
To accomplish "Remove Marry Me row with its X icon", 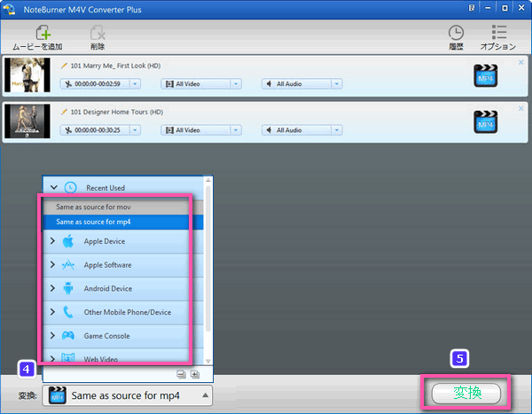I will click(x=521, y=62).
